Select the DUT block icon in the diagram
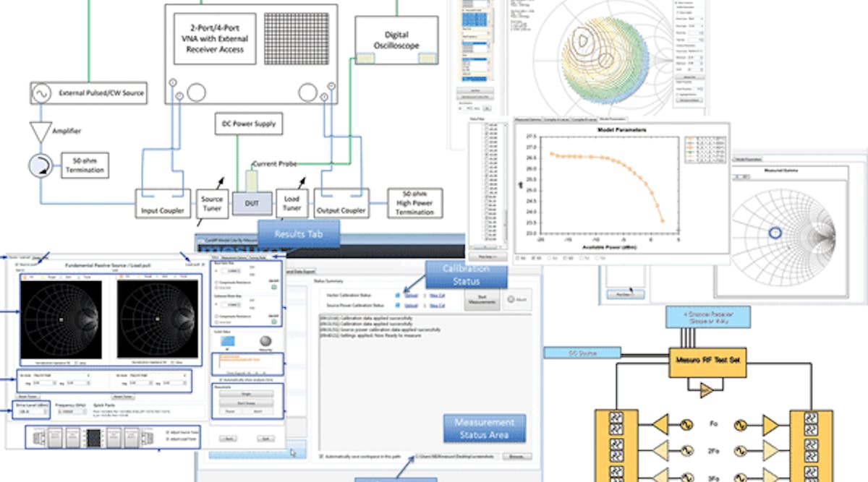868x482 pixels. (x=253, y=203)
